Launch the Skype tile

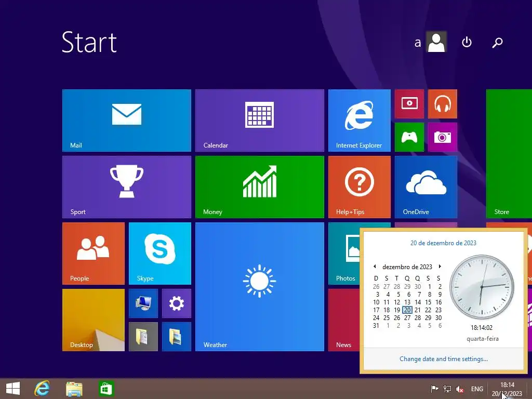(x=160, y=254)
